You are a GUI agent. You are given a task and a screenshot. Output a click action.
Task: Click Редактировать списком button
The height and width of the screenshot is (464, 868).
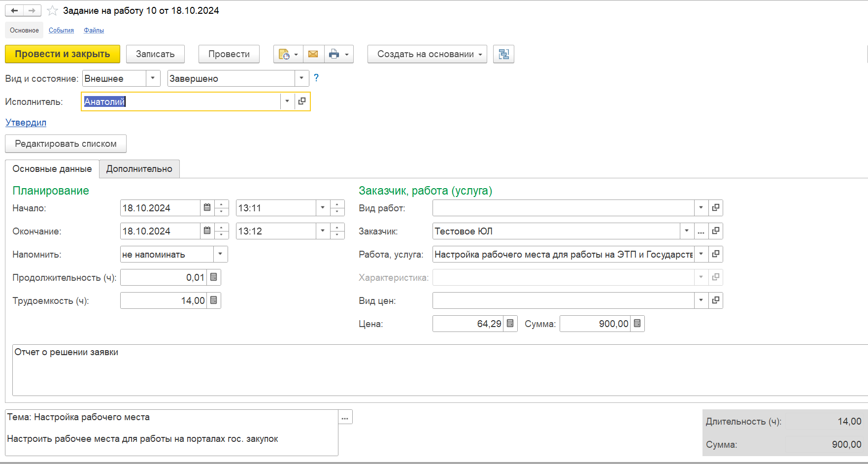66,144
